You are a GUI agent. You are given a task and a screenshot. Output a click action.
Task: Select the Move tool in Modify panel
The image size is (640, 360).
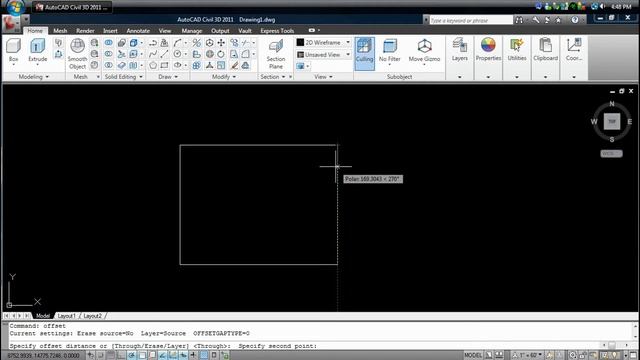pyautogui.click(x=221, y=43)
